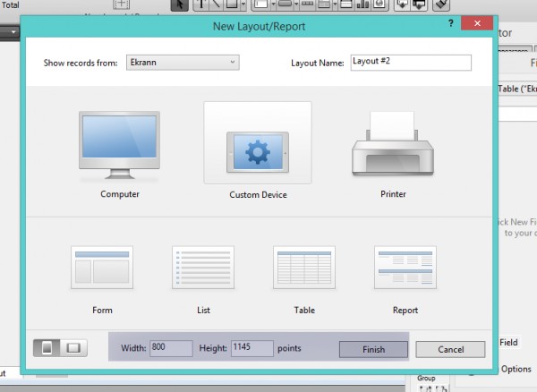Select the Web Viewer tool
This screenshot has width=537, height=392.
point(379,4)
